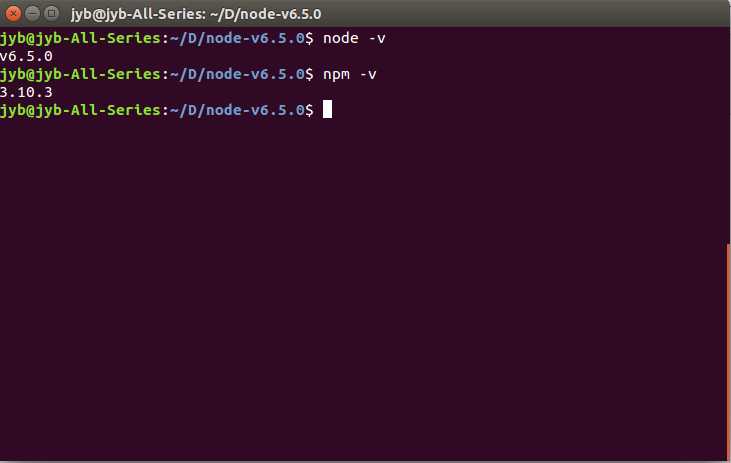731x463 pixels.
Task: Click the green username on the first prompt line
Action: [x=80, y=38]
